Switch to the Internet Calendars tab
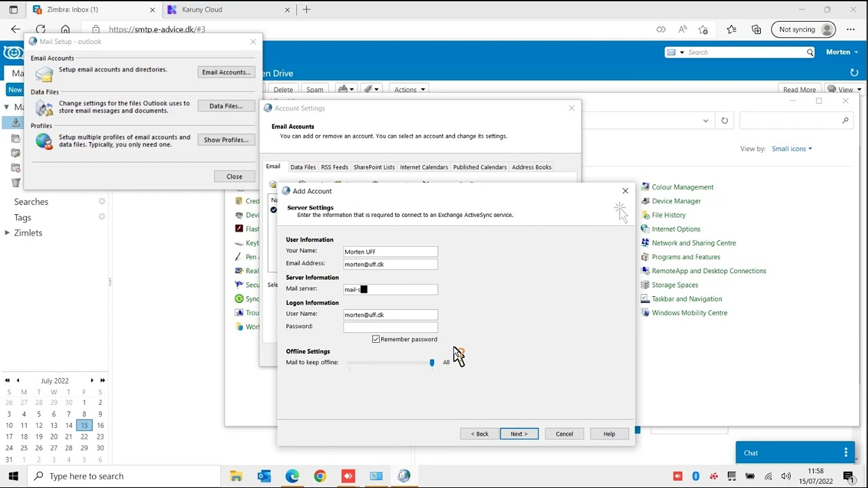Image resolution: width=868 pixels, height=488 pixels. click(424, 167)
